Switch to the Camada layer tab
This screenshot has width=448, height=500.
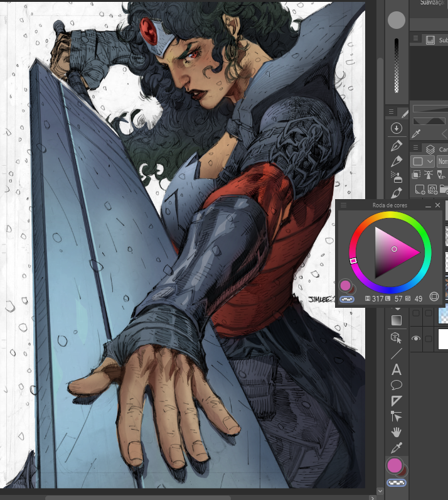tap(436, 149)
